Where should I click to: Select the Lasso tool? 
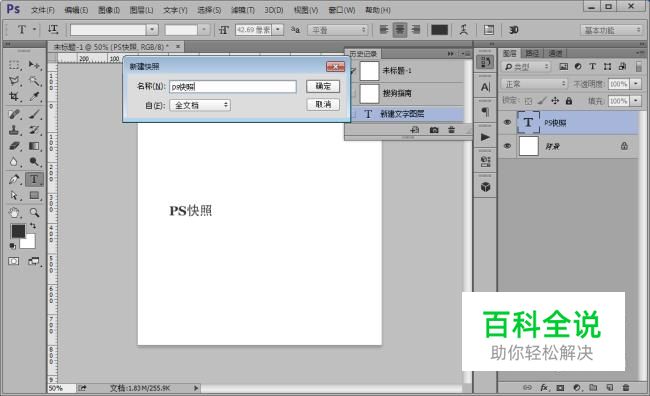14,81
